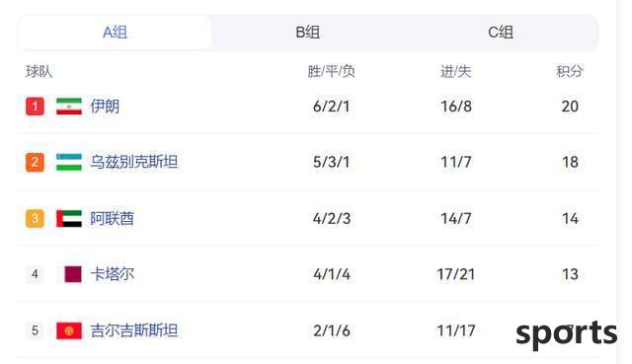Click the Iran flag icon
The height and width of the screenshot is (364, 632).
[69, 107]
